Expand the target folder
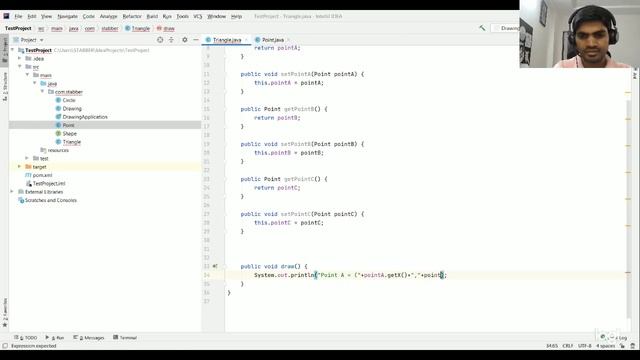 click(x=20, y=167)
